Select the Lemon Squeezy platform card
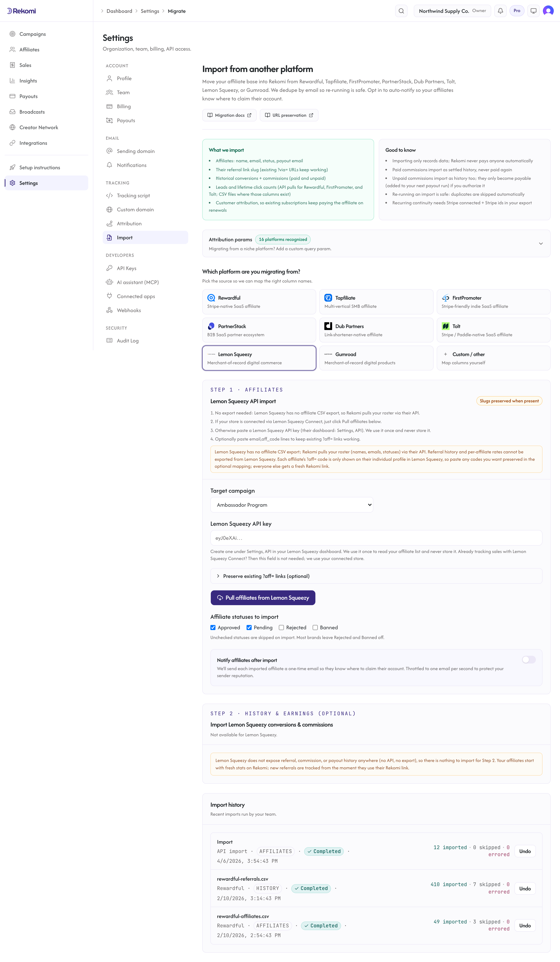 pyautogui.click(x=259, y=358)
